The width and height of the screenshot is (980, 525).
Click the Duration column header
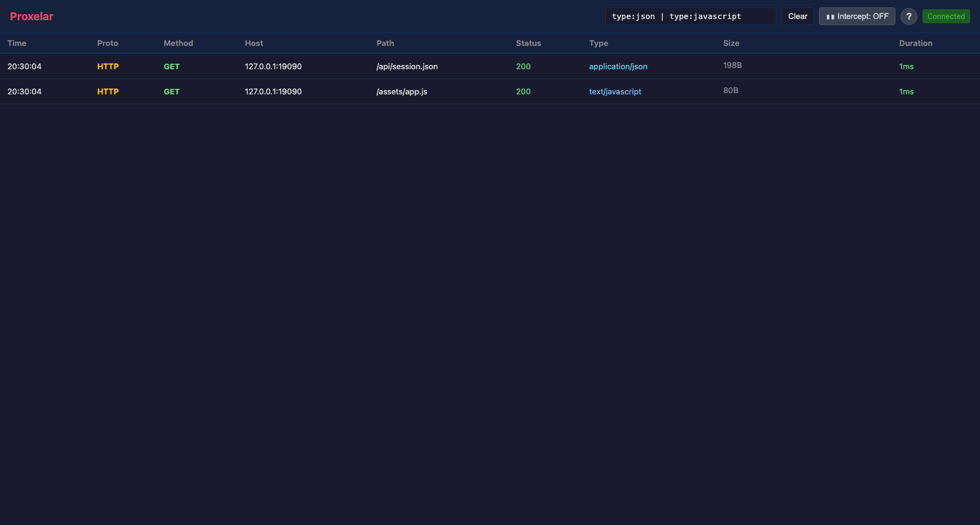[x=916, y=43]
